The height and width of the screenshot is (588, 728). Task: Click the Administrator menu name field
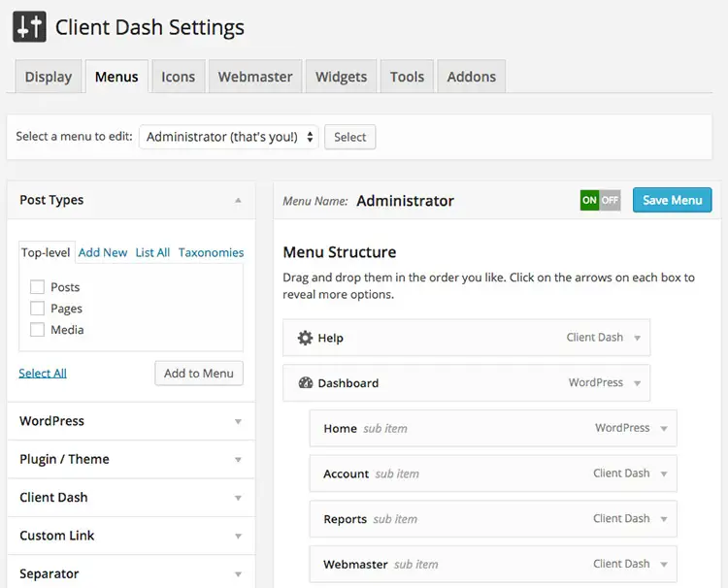[x=406, y=201]
